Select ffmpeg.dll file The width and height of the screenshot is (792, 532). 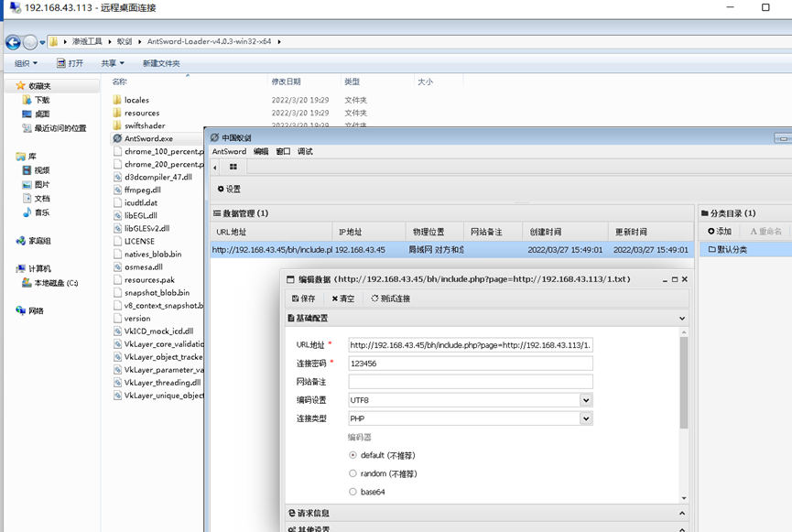(137, 190)
